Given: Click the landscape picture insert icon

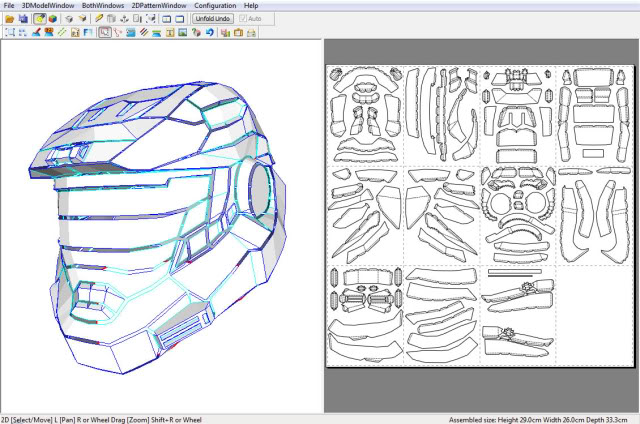Looking at the screenshot, I should click(x=183, y=32).
